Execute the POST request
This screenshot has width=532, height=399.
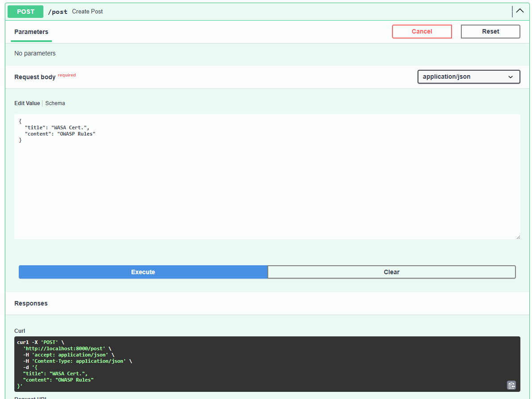click(143, 272)
